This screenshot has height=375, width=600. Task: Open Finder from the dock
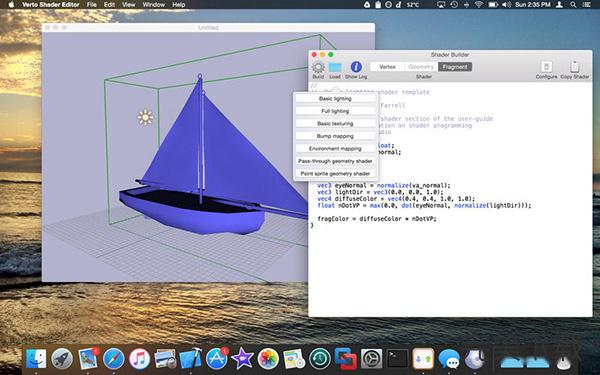(36, 359)
